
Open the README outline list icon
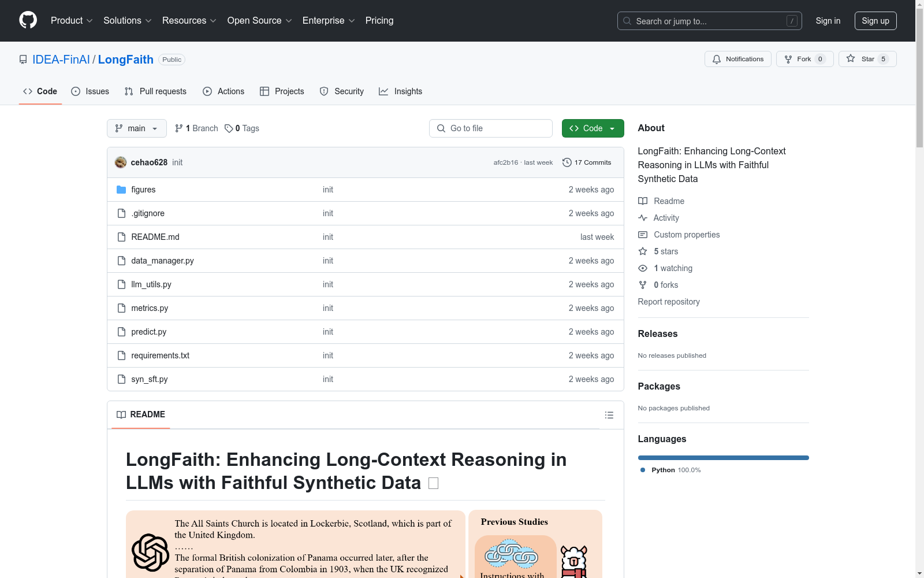[609, 415]
